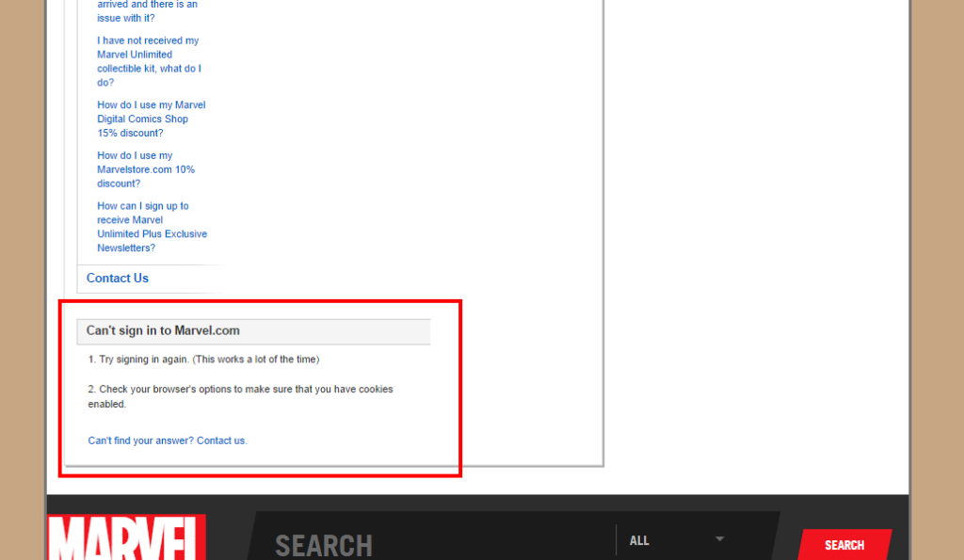Open the Marvelstore.com 10% discount question

point(146,169)
